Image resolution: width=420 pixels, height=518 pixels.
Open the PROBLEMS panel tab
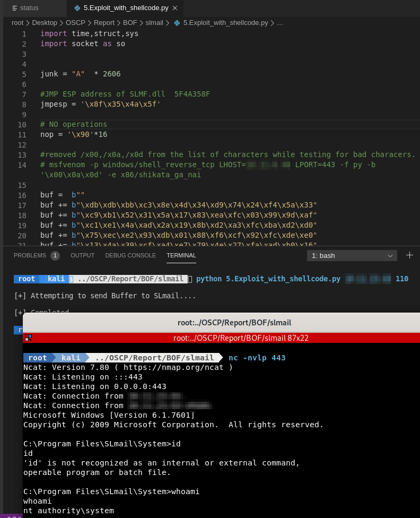coord(30,255)
